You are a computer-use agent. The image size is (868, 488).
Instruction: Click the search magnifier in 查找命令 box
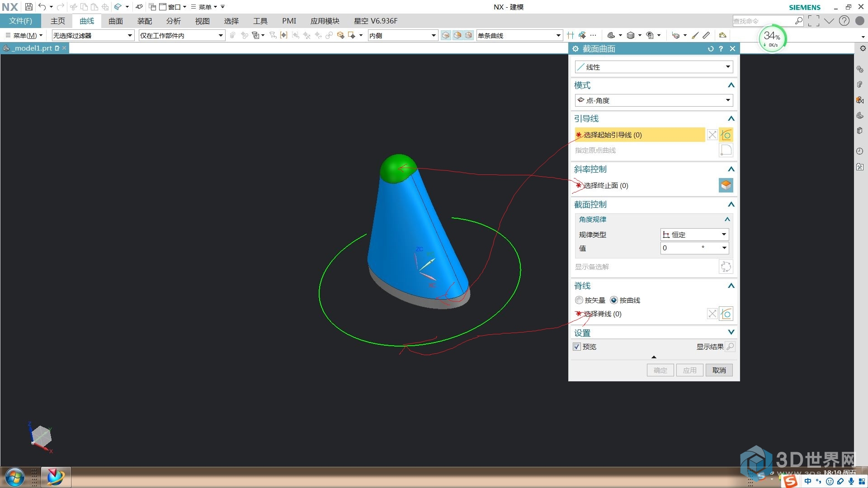point(799,21)
